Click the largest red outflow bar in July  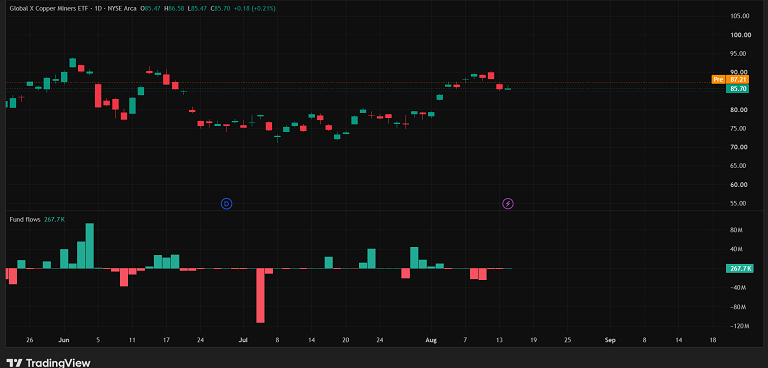(x=260, y=295)
